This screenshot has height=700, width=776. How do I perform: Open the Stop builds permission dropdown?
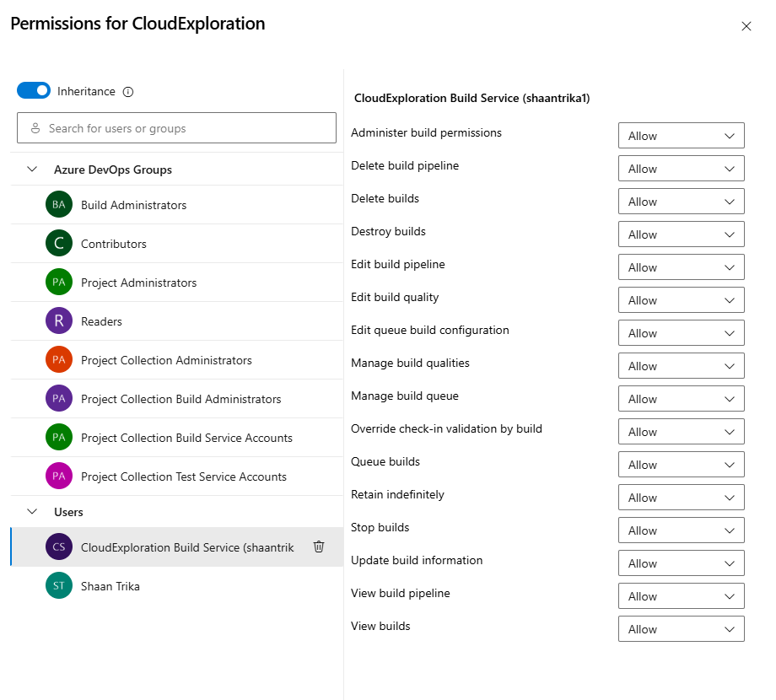coord(681,530)
